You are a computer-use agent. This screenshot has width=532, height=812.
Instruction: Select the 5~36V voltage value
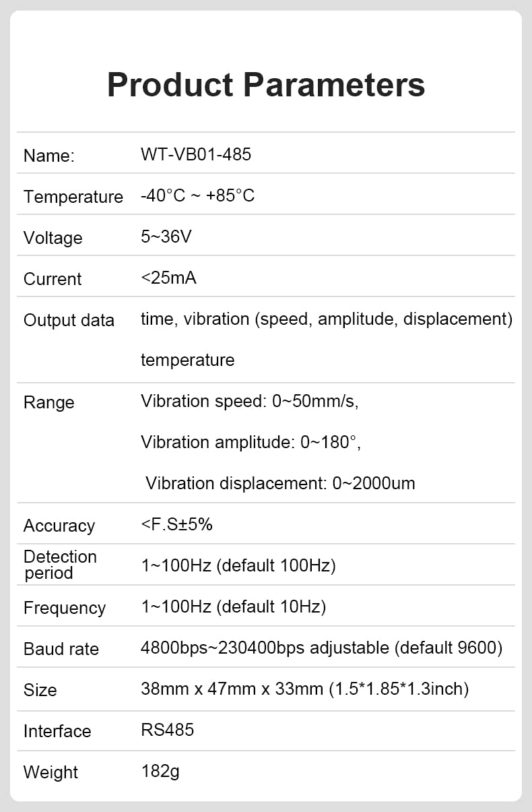166,237
